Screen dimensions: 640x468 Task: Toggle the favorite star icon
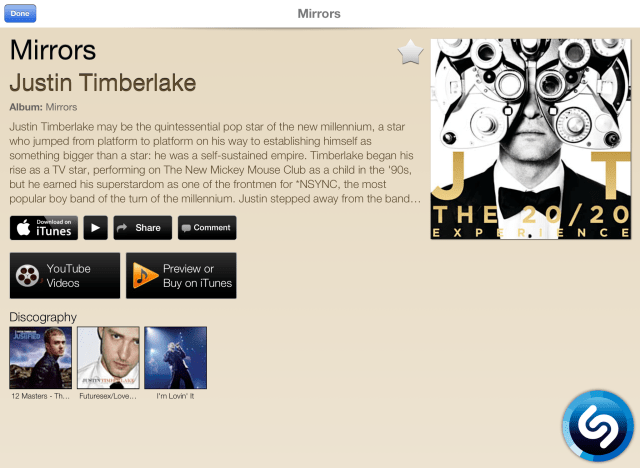[x=411, y=52]
